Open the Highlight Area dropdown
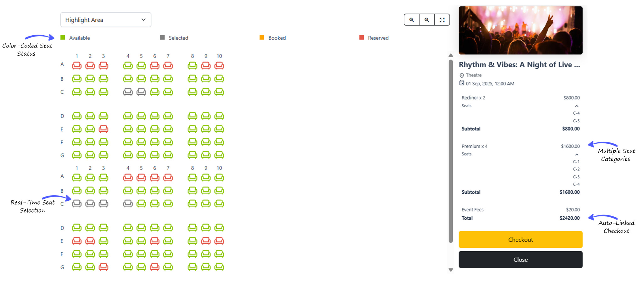644x284 pixels. [x=106, y=20]
